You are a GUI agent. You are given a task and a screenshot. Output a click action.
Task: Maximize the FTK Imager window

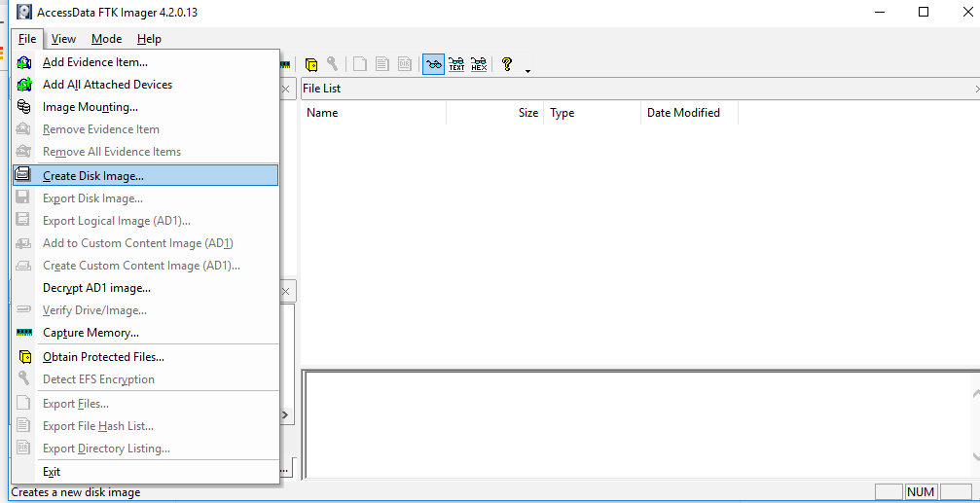924,12
